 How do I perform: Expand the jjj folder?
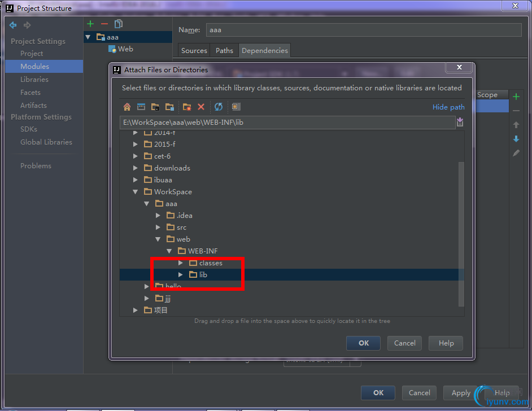click(x=147, y=299)
